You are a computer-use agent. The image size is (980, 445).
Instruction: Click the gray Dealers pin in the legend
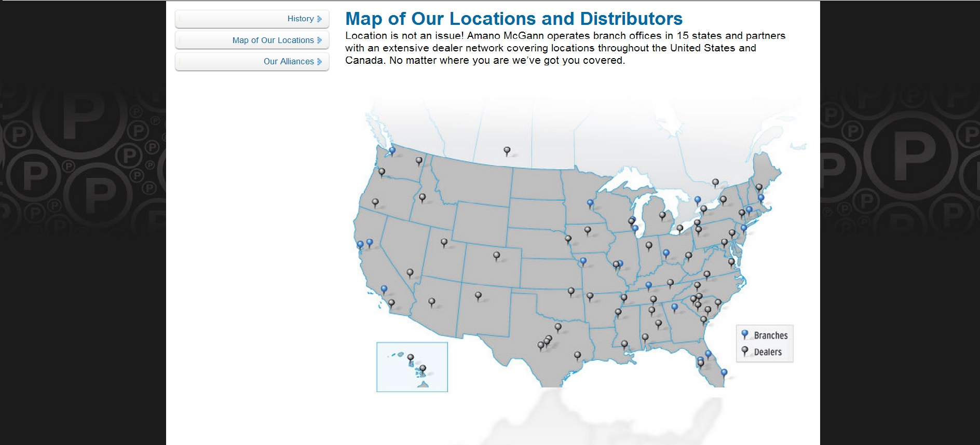(x=745, y=351)
